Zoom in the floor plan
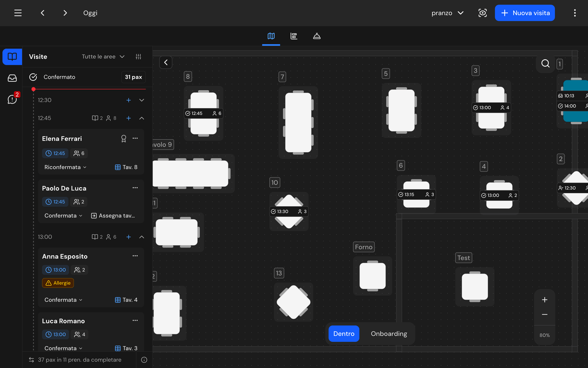588x368 pixels. tap(545, 300)
